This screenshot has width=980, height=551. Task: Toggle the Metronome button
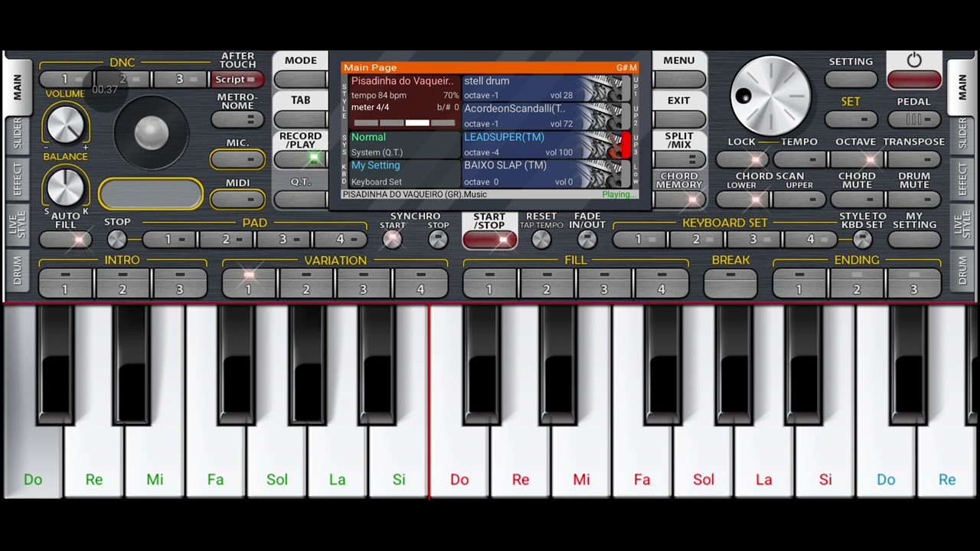pos(237,119)
